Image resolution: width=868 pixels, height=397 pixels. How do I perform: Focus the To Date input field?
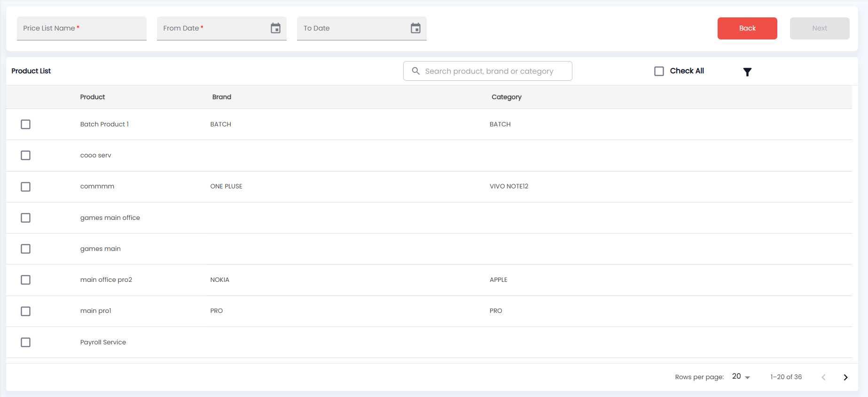coord(362,28)
